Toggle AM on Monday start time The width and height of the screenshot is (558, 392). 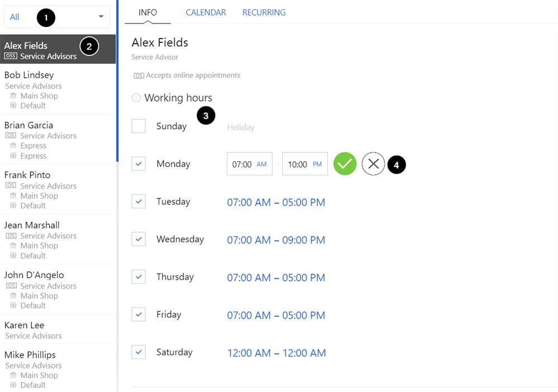point(261,165)
